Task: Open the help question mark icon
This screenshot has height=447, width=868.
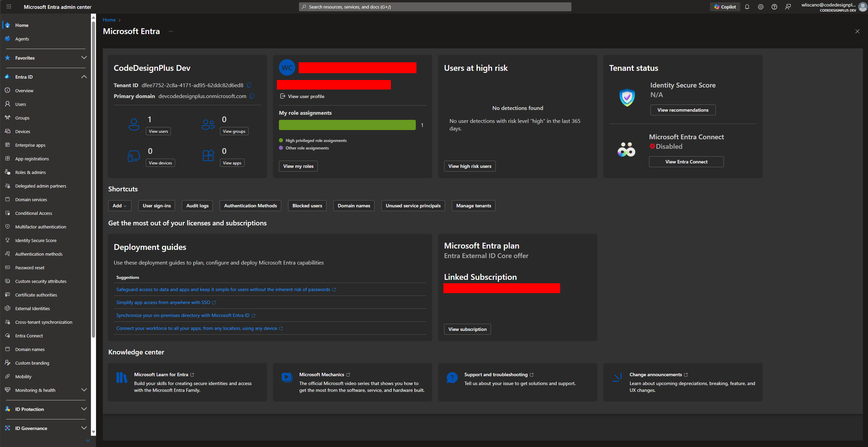Action: pos(774,7)
